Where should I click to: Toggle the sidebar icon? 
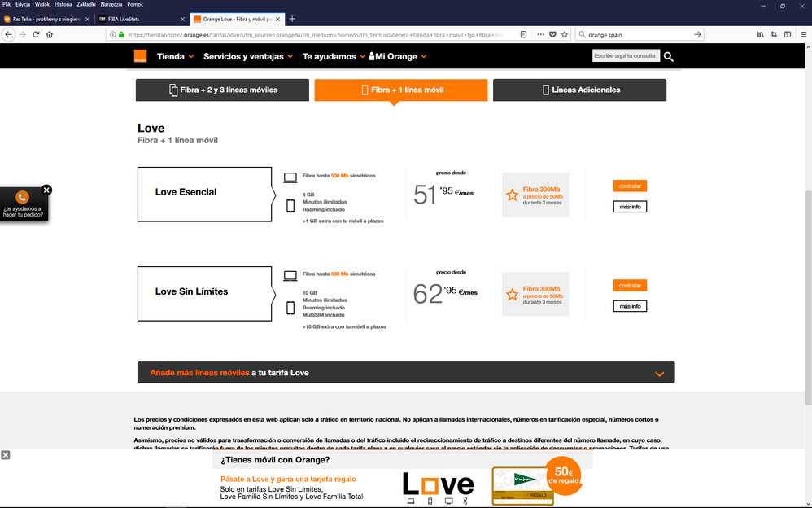tap(787, 35)
